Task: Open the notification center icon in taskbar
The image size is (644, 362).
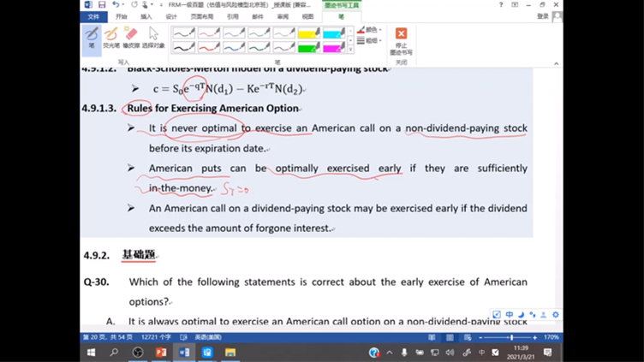Action: click(547, 352)
